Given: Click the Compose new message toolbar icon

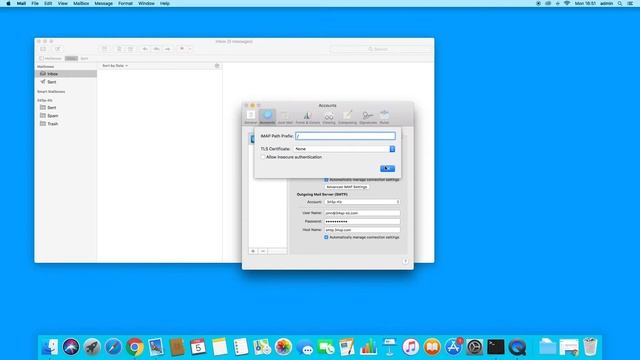Looking at the screenshot, I should pyautogui.click(x=58, y=49).
